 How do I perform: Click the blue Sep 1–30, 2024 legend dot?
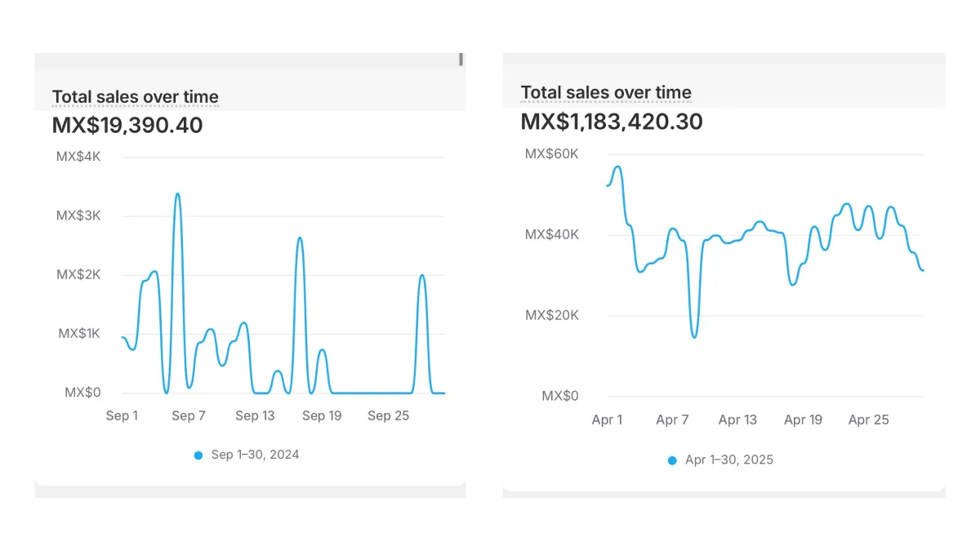point(198,455)
